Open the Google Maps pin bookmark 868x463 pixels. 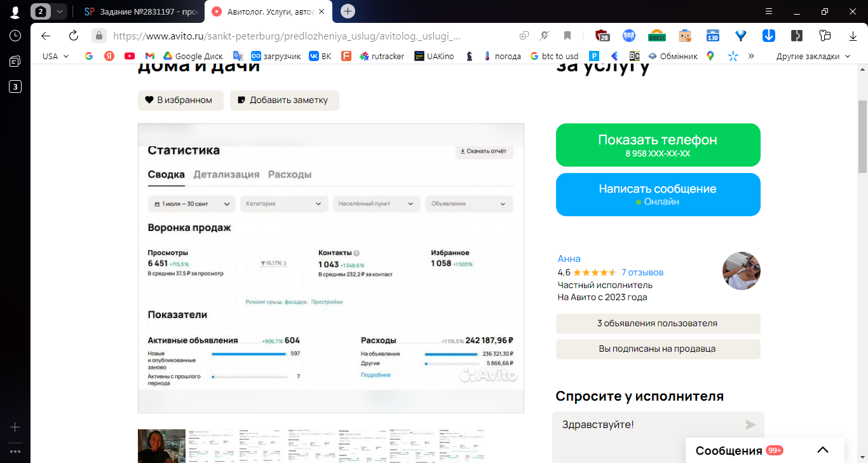click(710, 56)
